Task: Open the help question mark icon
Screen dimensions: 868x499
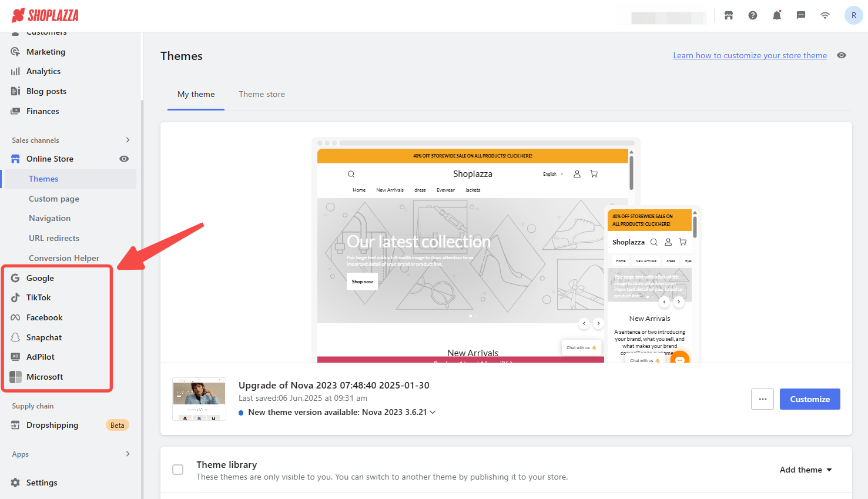Action: tap(753, 15)
